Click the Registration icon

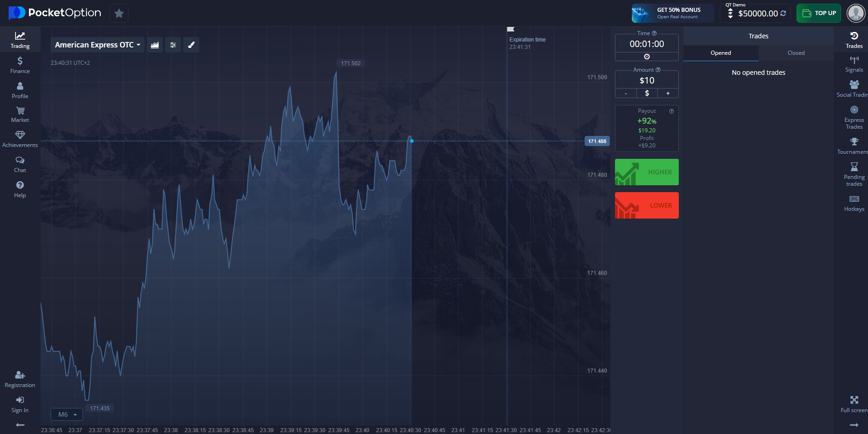click(x=20, y=375)
